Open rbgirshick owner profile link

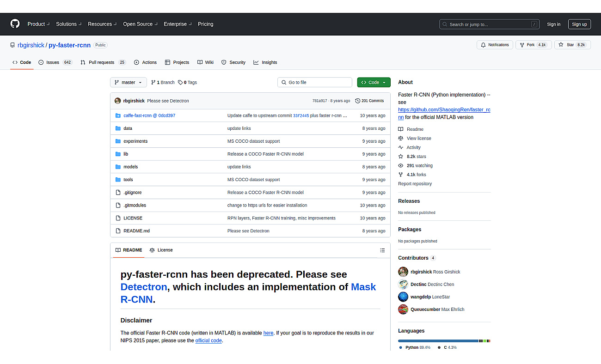click(x=31, y=45)
